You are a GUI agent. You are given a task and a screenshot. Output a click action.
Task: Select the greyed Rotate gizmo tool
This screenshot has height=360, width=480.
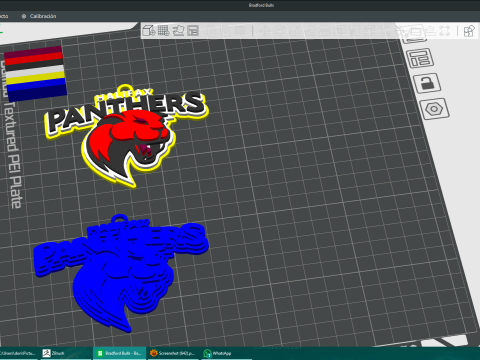point(280,31)
